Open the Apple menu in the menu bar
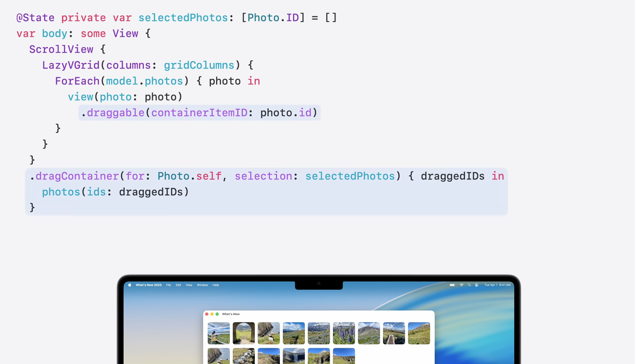The image size is (635, 364). point(130,285)
